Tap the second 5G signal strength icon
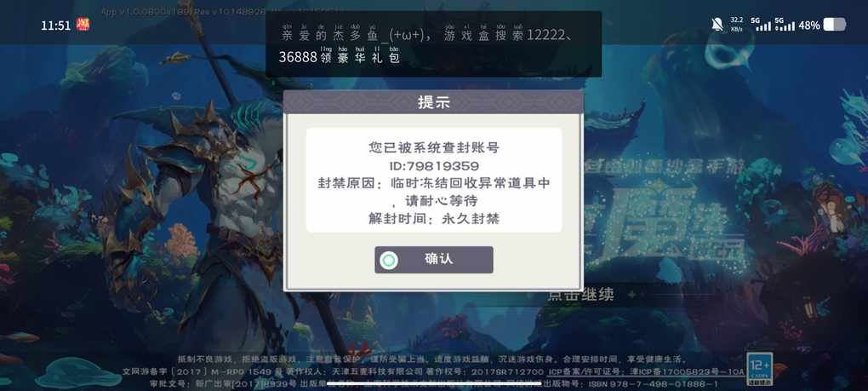The width and height of the screenshot is (868, 391). (785, 24)
